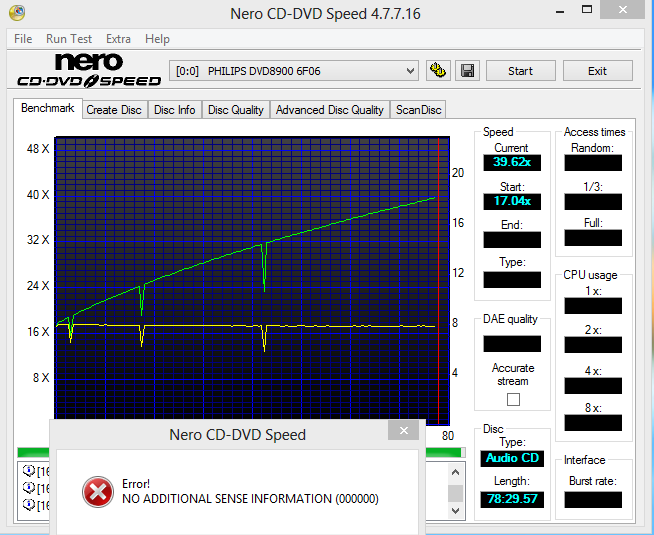Click the green progress bar

tap(445, 452)
